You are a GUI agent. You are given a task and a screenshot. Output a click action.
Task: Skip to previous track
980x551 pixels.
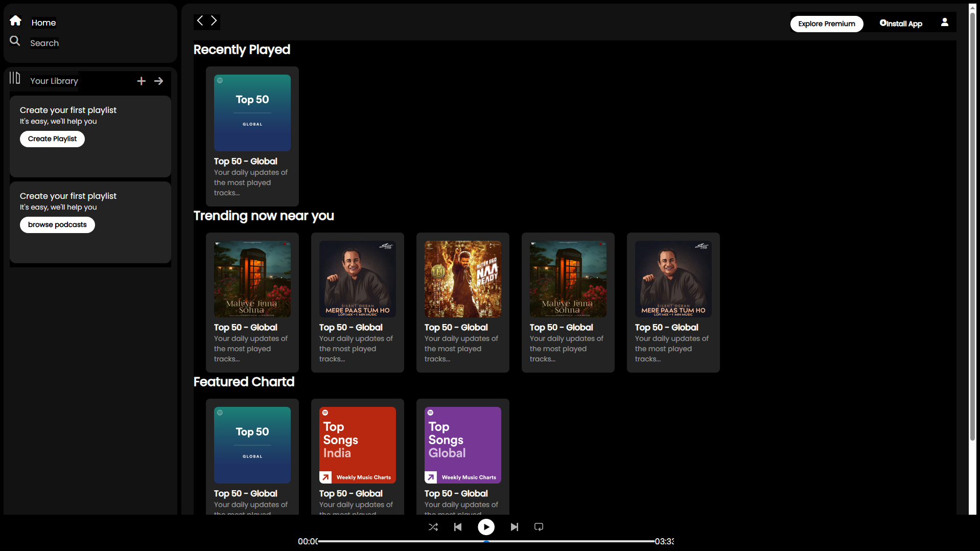coord(458,527)
